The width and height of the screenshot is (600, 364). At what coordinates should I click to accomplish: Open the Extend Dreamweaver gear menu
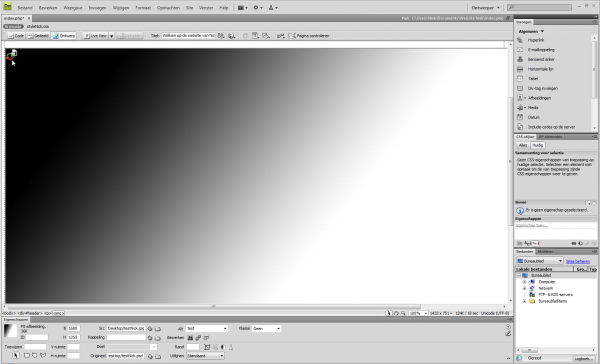[x=258, y=8]
